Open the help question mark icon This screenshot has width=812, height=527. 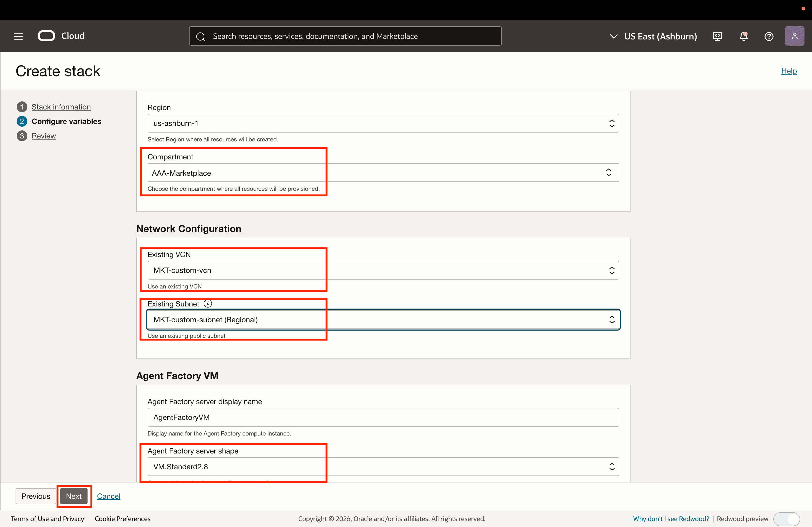point(769,36)
